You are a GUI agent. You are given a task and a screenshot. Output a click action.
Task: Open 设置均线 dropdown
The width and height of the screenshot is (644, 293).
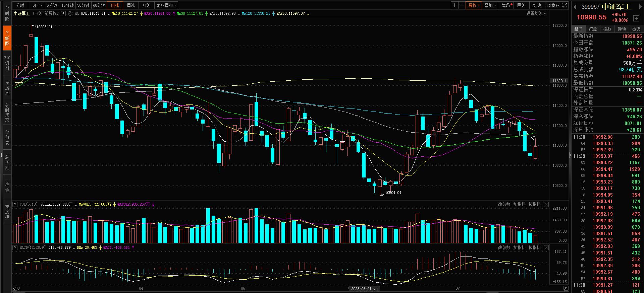536,14
